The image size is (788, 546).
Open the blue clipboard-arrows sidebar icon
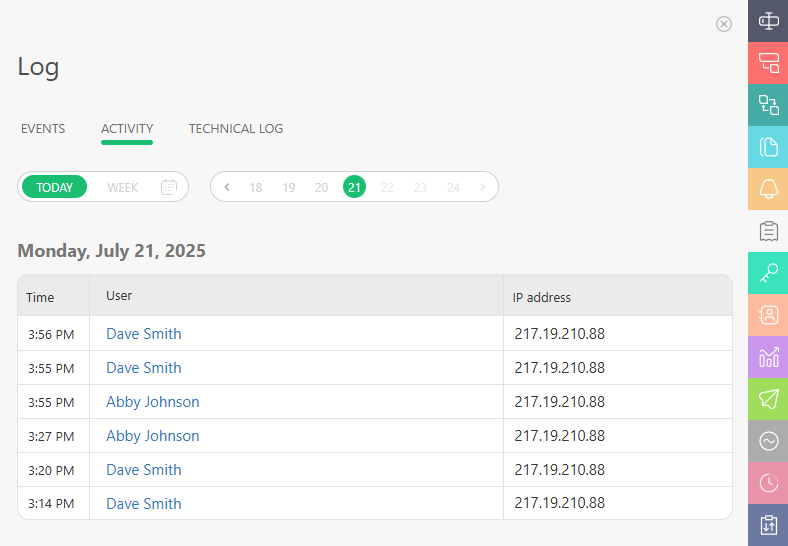coord(768,525)
